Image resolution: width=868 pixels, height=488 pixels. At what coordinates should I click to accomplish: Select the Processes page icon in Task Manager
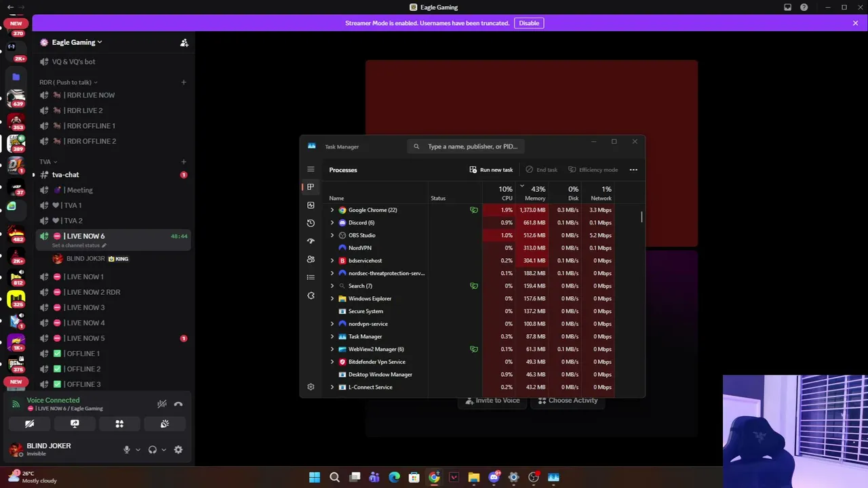point(311,187)
